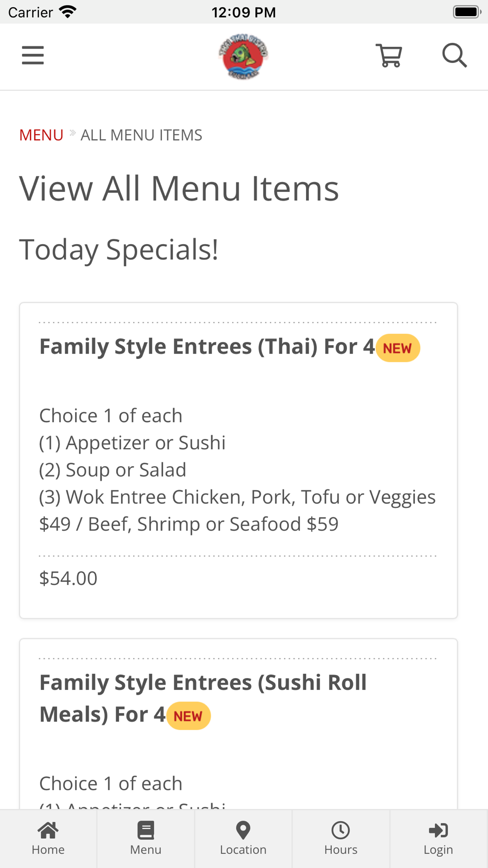Open the shopping cart

389,56
